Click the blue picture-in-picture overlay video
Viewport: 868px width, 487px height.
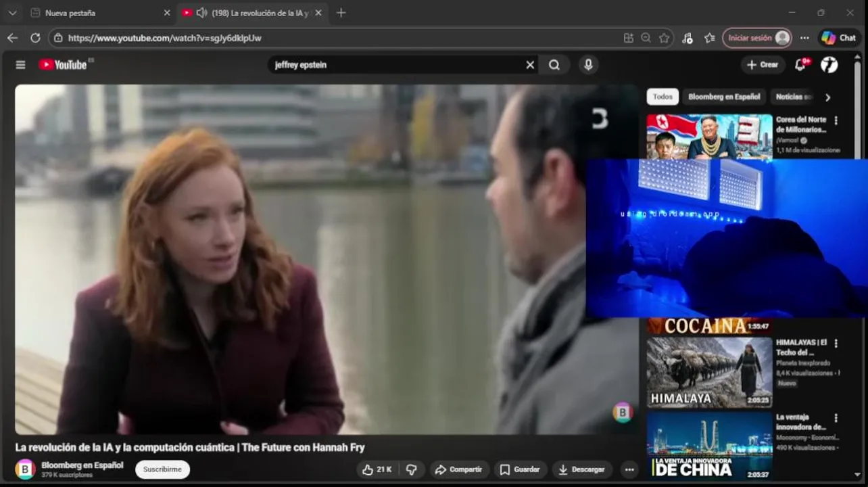[x=727, y=238]
